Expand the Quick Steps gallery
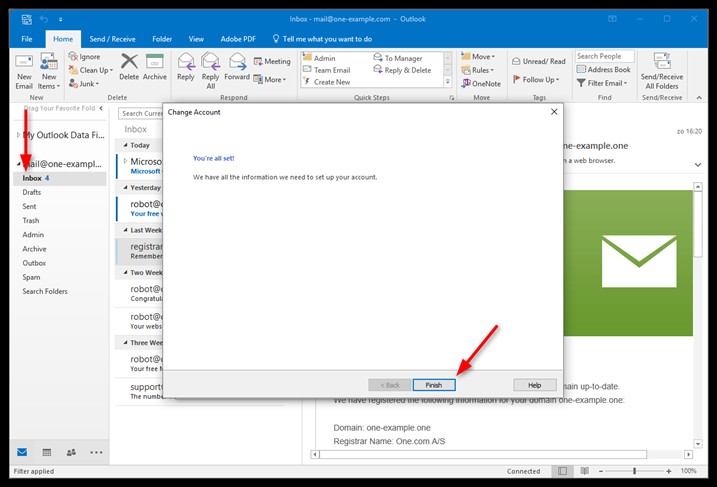Image resolution: width=717 pixels, height=487 pixels. [448, 82]
